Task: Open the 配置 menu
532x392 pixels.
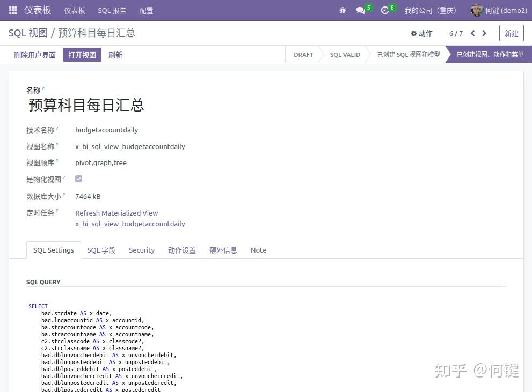Action: click(x=145, y=10)
